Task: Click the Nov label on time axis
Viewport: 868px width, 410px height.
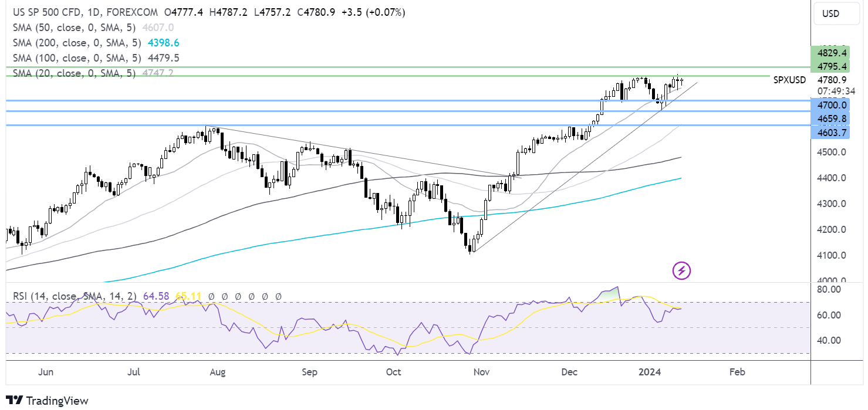Action: [x=482, y=372]
